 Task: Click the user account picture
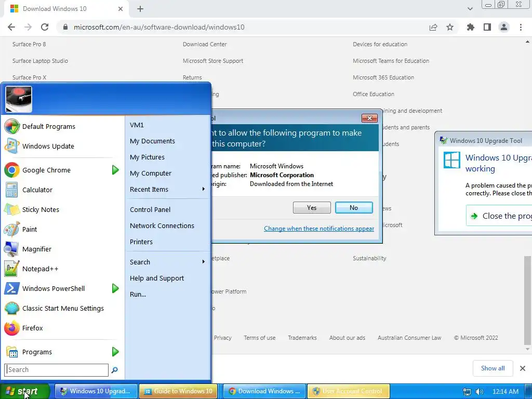[x=19, y=99]
